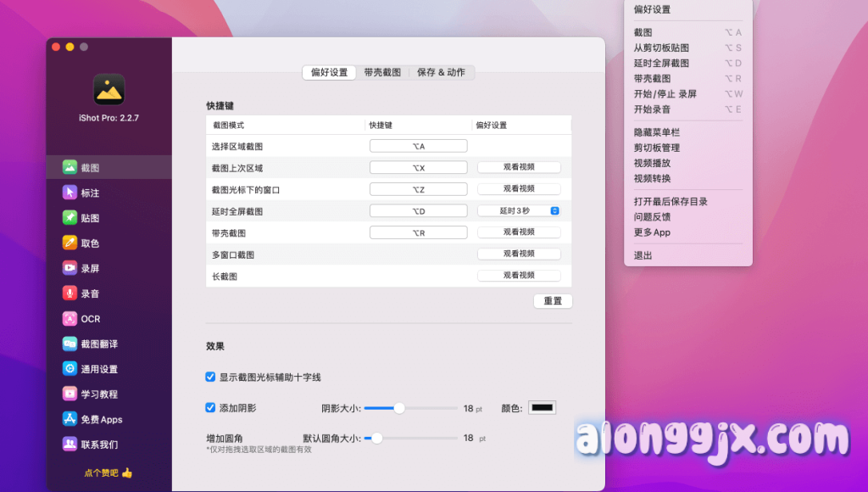Switch to the 带壳截图 tab
The image size is (868, 492).
pos(382,73)
